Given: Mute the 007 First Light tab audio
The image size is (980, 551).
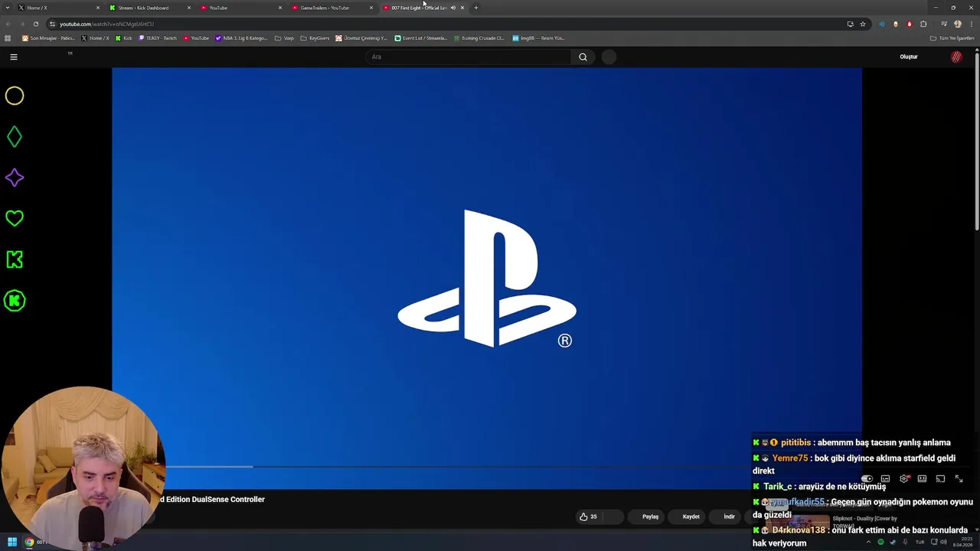Looking at the screenshot, I should click(452, 8).
